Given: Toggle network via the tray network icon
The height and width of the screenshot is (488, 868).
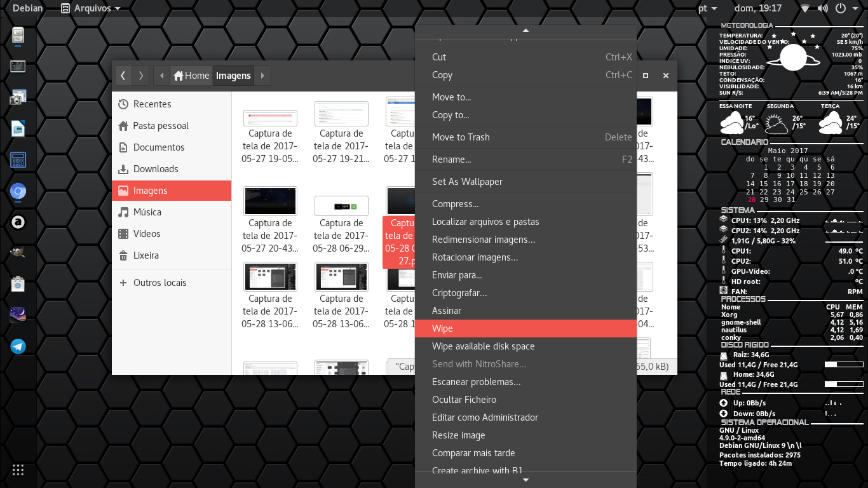Looking at the screenshot, I should click(x=806, y=8).
